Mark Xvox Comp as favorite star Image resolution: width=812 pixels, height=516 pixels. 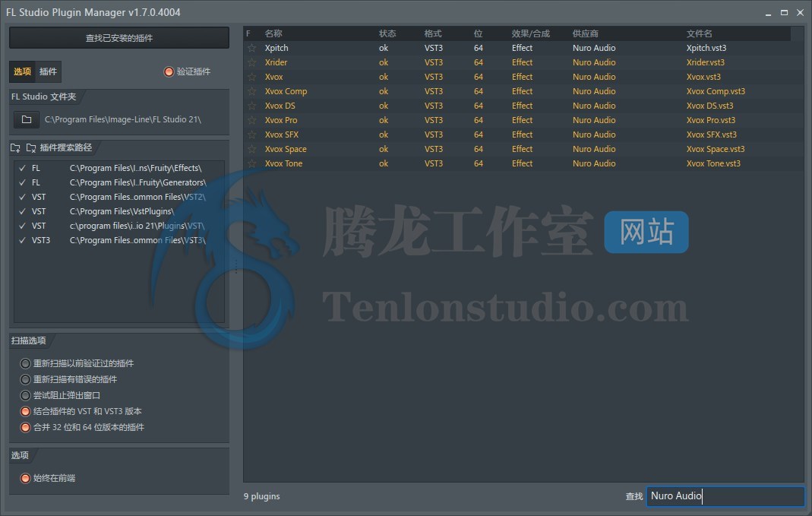pos(251,91)
